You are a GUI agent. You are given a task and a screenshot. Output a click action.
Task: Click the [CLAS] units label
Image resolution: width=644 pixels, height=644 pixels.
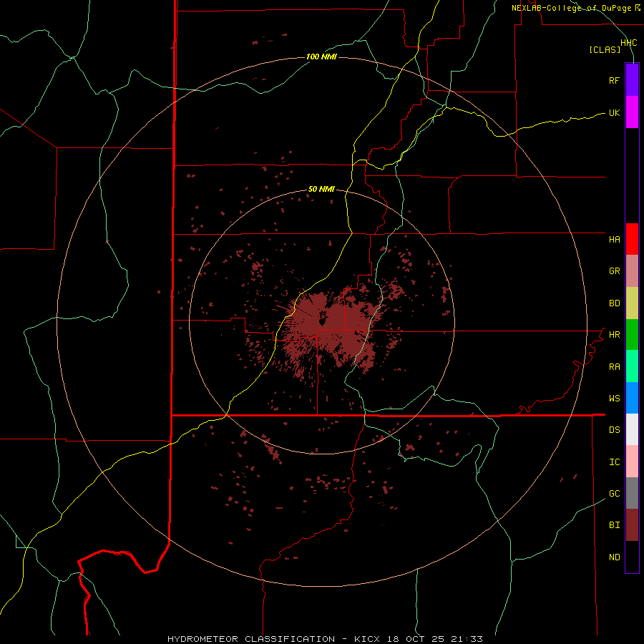(x=605, y=50)
